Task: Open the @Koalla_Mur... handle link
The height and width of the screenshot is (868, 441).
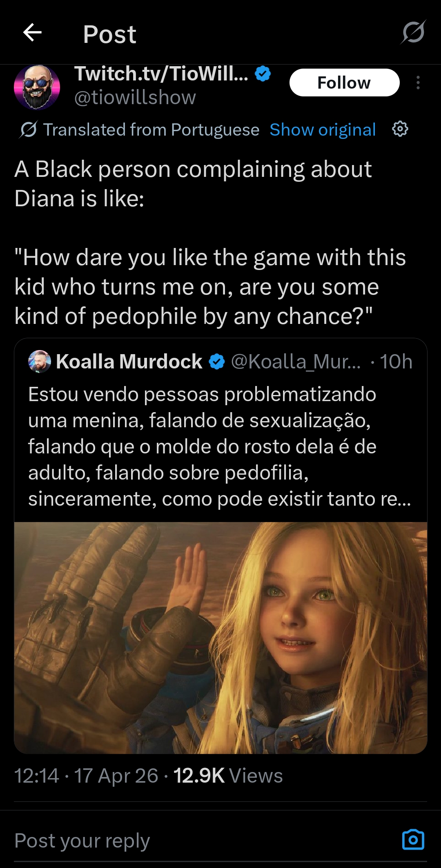Action: pyautogui.click(x=296, y=361)
